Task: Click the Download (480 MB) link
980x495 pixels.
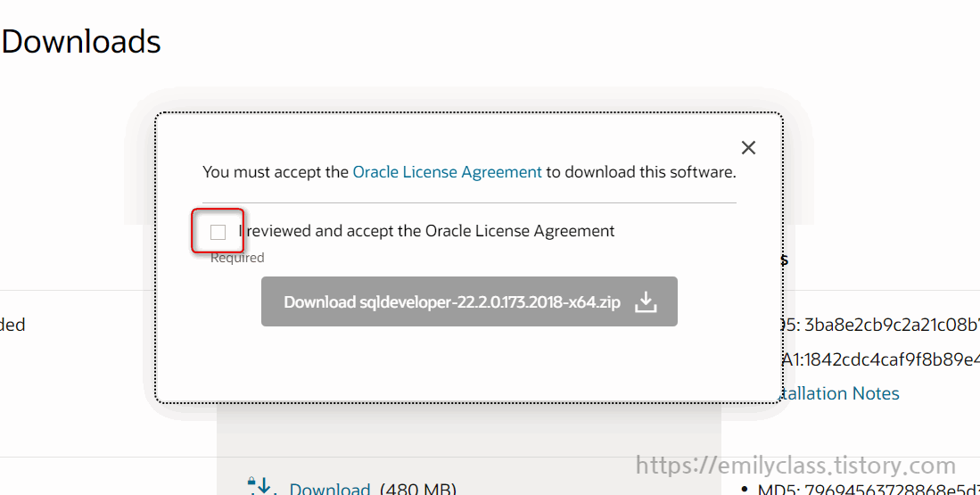Action: pos(329,488)
